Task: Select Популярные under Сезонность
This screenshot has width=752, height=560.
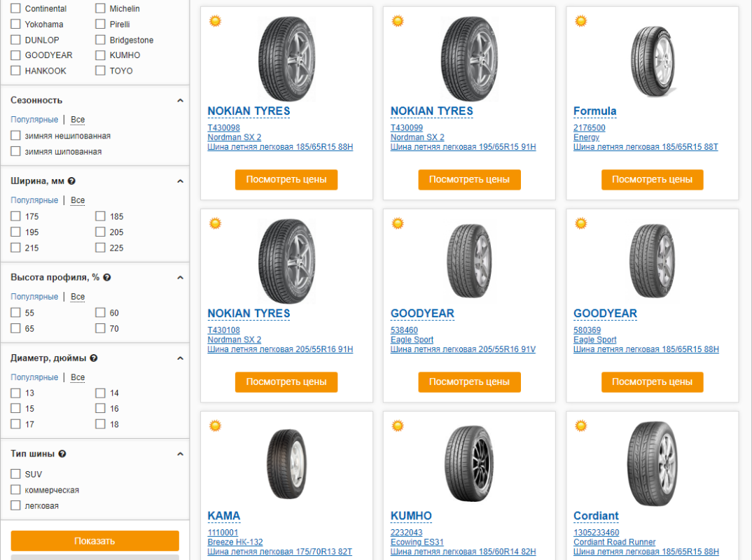Action: point(34,120)
